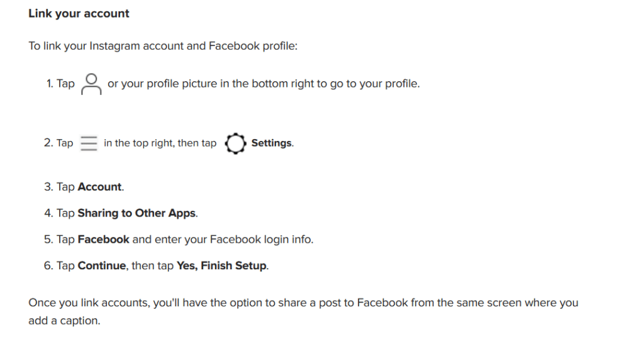Image resolution: width=644 pixels, height=341 pixels.
Task: Click the profile silhouette icon in step 1
Action: pos(91,84)
